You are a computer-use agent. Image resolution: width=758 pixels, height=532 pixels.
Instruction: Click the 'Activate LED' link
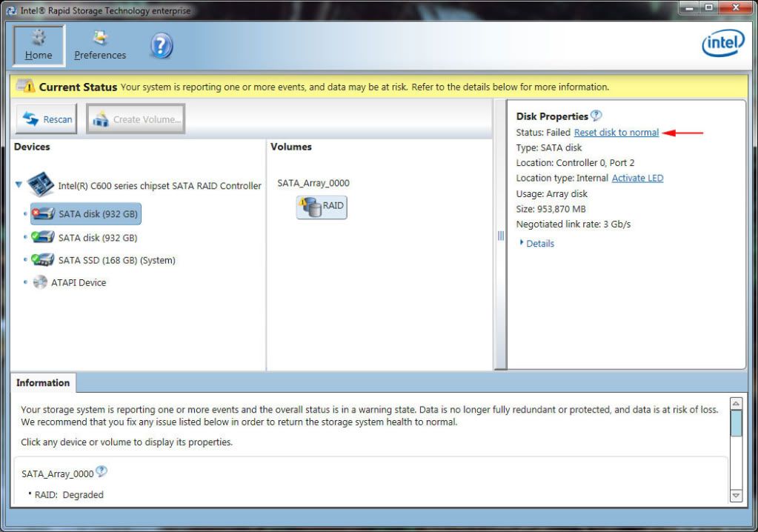(638, 178)
